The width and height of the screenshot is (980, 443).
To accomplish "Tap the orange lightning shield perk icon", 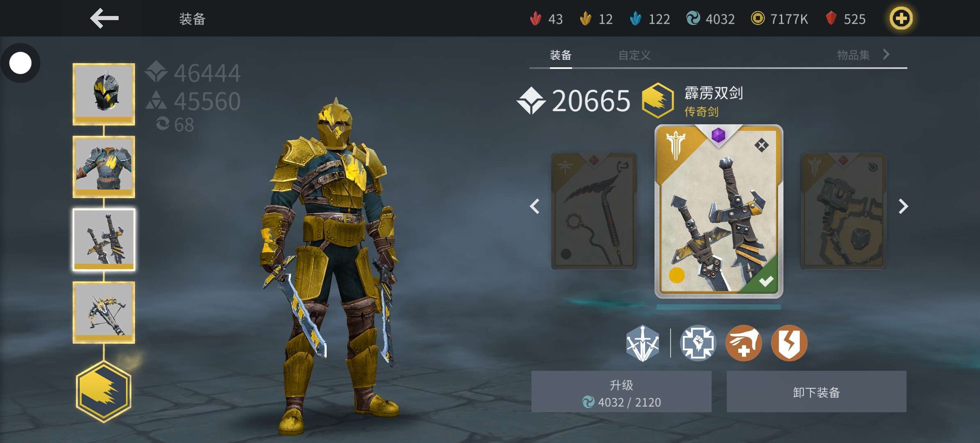I will pos(789,343).
